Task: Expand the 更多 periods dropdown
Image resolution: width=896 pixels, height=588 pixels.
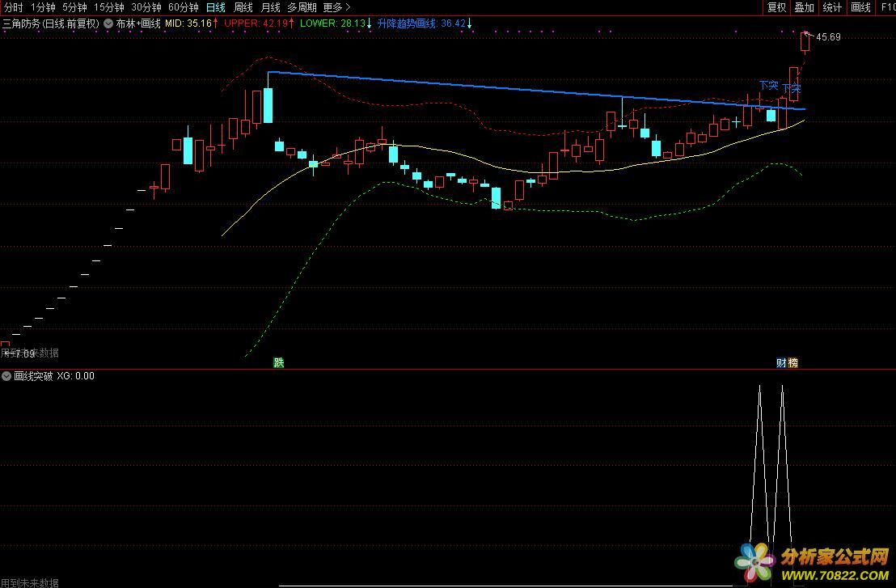Action: tap(336, 7)
